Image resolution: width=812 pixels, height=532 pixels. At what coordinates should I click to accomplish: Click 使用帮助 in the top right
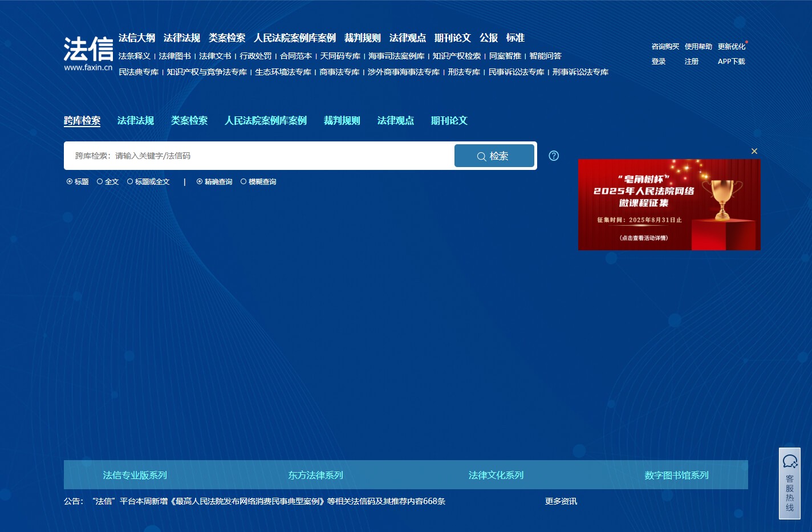tap(699, 47)
